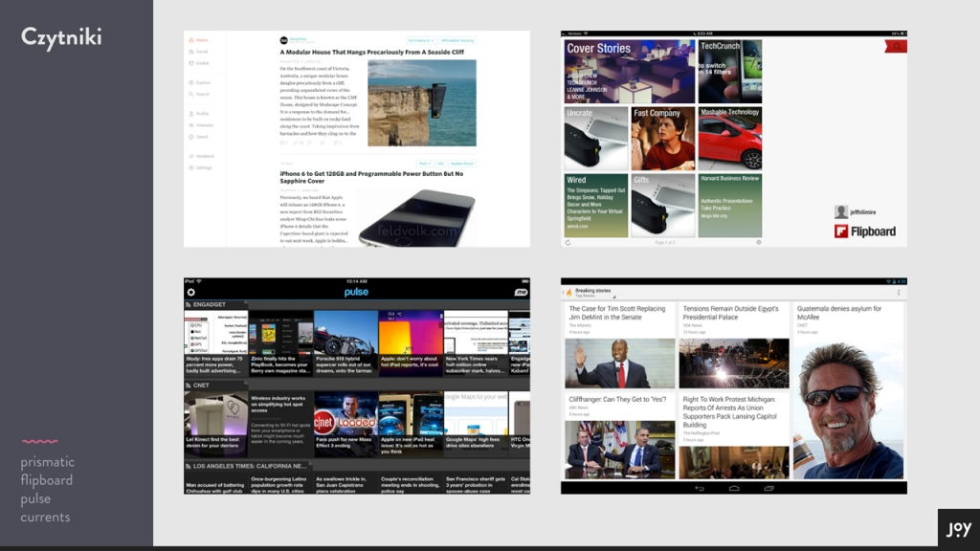This screenshot has width=980, height=551.
Task: Select Home in Prismatic sidebar
Action: pos(201,40)
